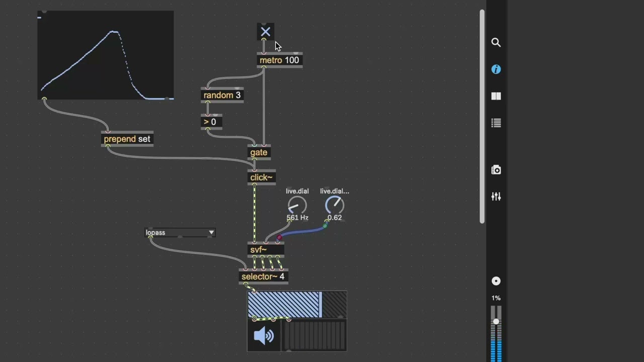Click the patcher vertical scrollbar
This screenshot has height=362, width=644.
(482, 117)
